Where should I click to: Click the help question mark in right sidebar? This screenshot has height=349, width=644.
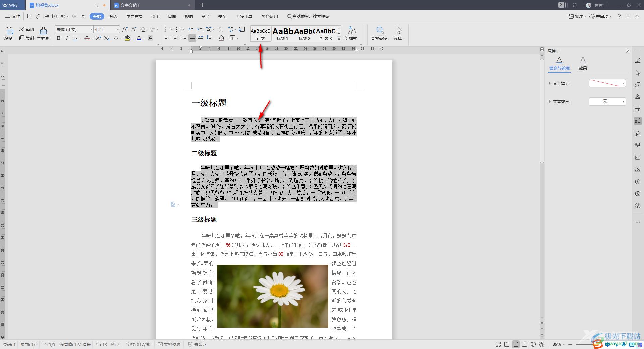pyautogui.click(x=638, y=206)
